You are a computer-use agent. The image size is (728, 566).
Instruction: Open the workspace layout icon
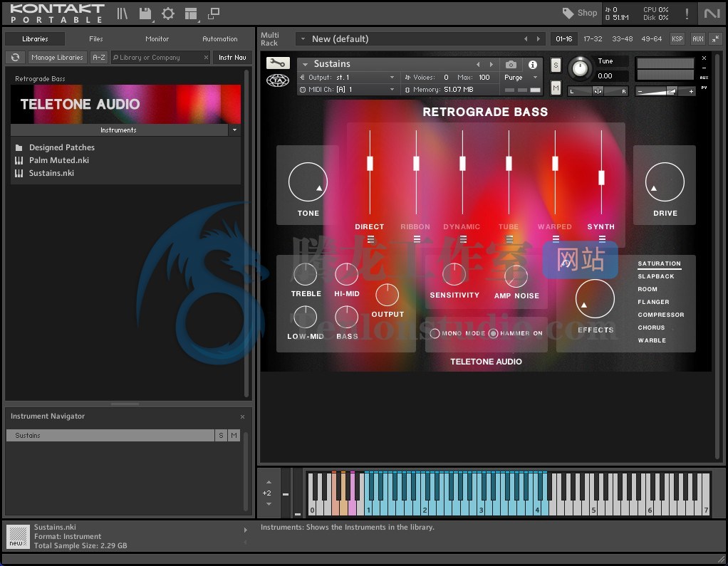[x=191, y=14]
